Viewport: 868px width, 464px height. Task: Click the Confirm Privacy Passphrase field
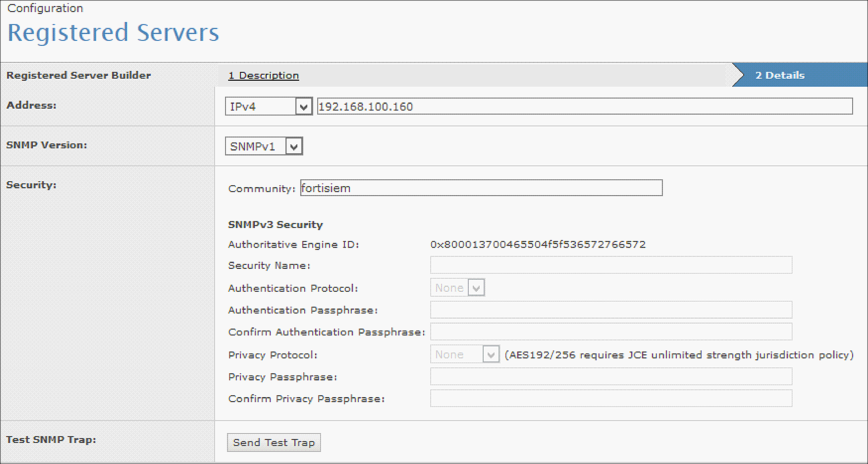tap(611, 399)
